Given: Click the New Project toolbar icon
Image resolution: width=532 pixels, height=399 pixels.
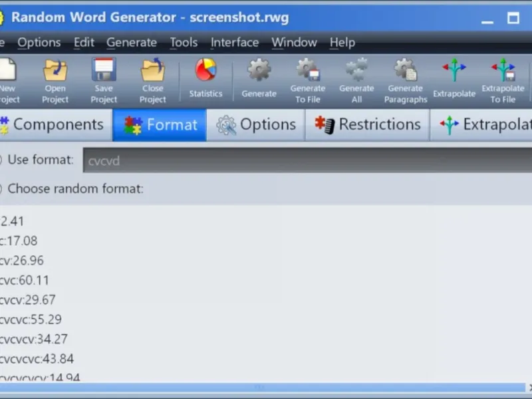Looking at the screenshot, I should 7,70.
